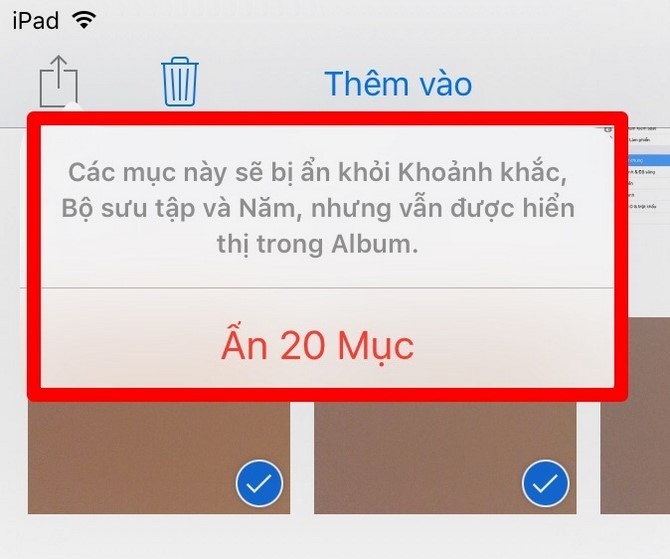Tap the trash can delete icon

pos(180,82)
